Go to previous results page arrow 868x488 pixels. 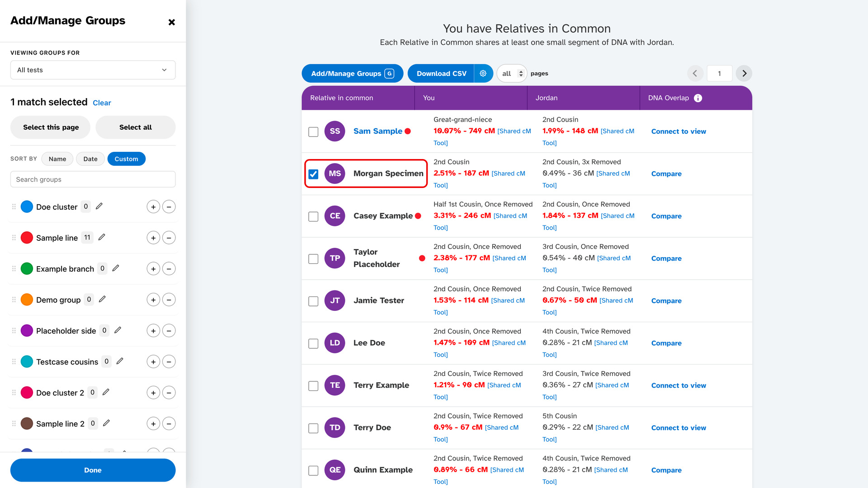click(x=695, y=73)
